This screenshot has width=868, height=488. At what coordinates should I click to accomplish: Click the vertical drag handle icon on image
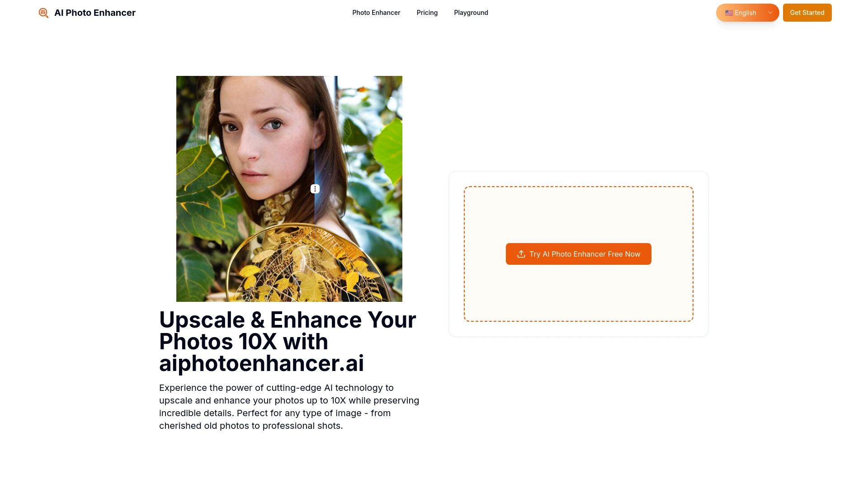click(x=315, y=189)
